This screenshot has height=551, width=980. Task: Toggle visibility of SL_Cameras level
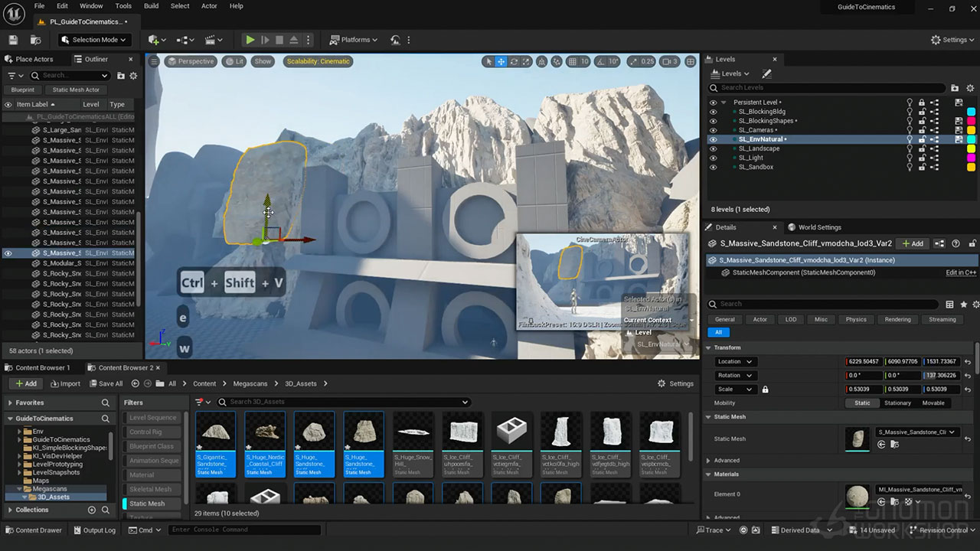714,130
